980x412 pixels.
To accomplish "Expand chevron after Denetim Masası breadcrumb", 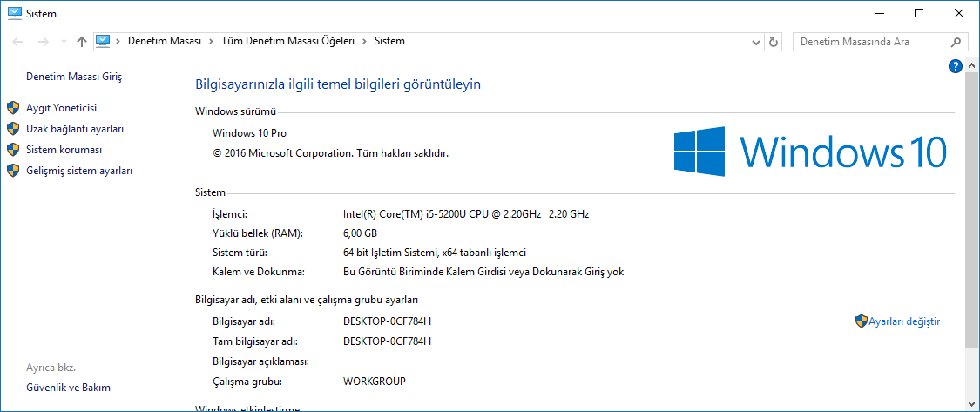I will (x=212, y=41).
